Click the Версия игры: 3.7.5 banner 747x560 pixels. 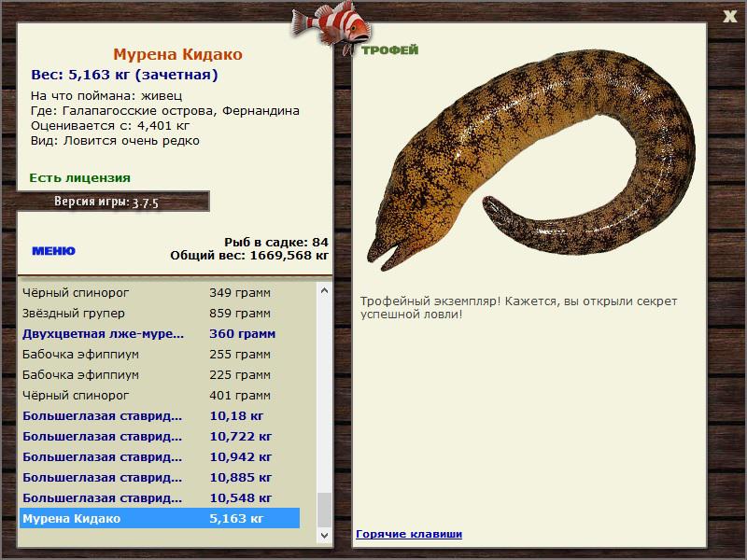pos(113,202)
